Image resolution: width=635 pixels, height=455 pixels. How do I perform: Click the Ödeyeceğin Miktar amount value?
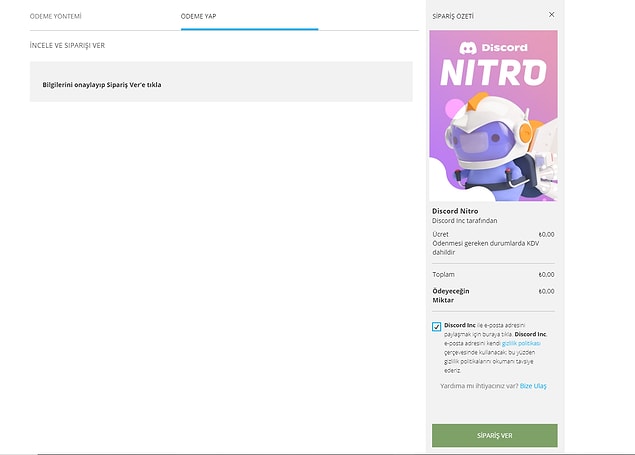[546, 291]
